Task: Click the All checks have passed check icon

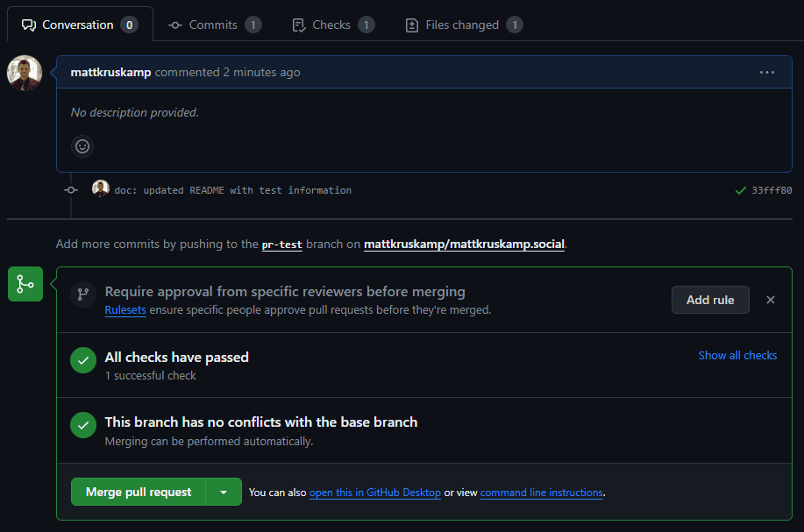Action: click(83, 360)
